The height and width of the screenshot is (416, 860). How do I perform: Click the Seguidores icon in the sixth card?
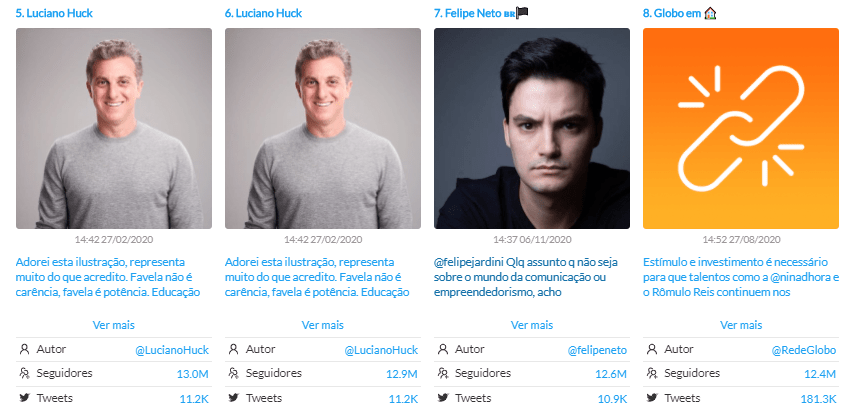point(234,374)
